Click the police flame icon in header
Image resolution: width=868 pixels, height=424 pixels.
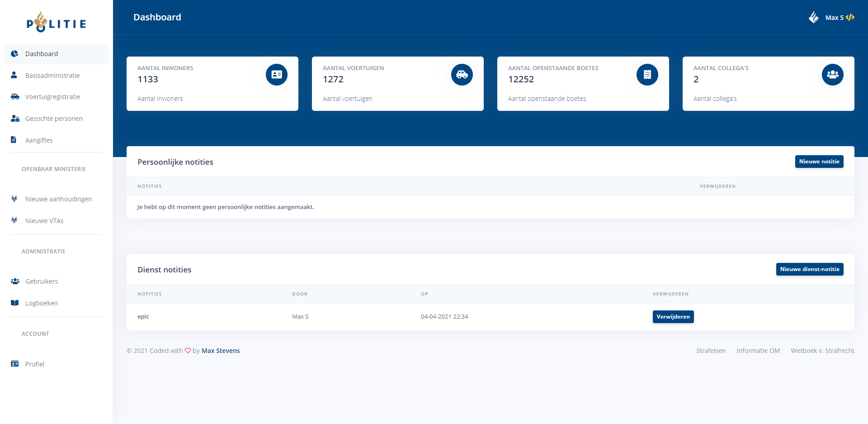[x=813, y=17]
